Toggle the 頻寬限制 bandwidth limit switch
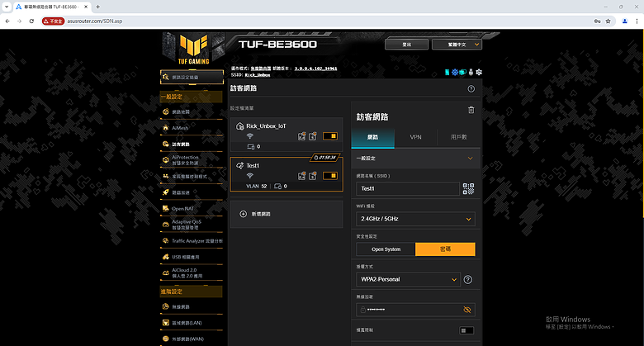Viewport: 644px width, 346px height. click(x=466, y=330)
